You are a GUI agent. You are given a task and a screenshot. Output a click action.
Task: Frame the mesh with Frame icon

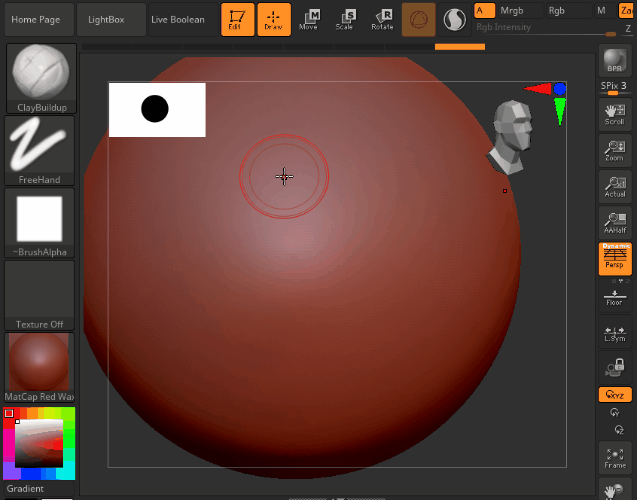click(615, 457)
